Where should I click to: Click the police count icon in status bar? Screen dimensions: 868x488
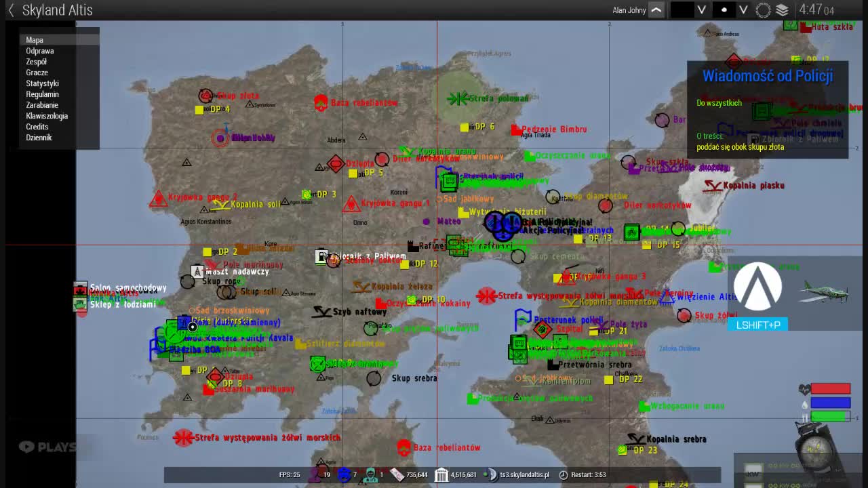(x=344, y=474)
